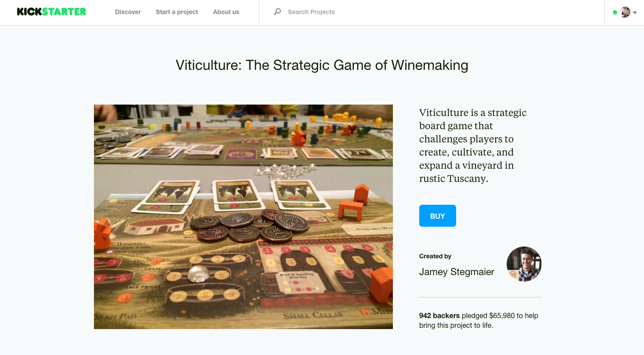Click Jamey Stegmaier's round creator photo
The height and width of the screenshot is (355, 644).
(524, 264)
